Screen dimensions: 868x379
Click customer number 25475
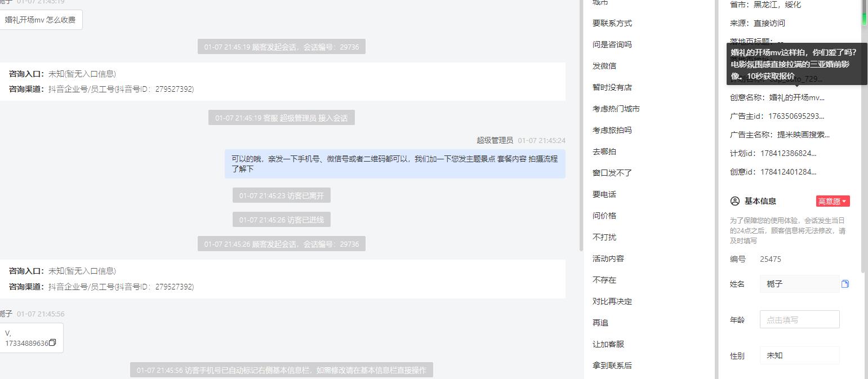(x=771, y=259)
